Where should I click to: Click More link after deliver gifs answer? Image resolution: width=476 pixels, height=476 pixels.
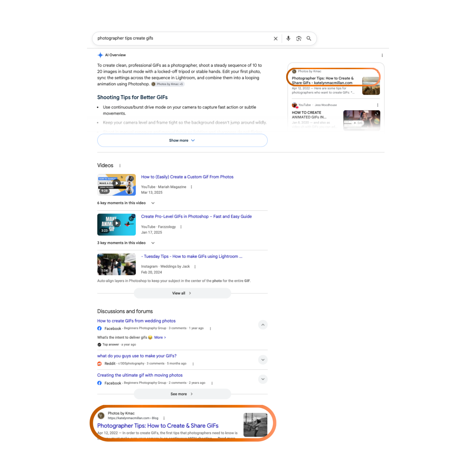click(160, 338)
